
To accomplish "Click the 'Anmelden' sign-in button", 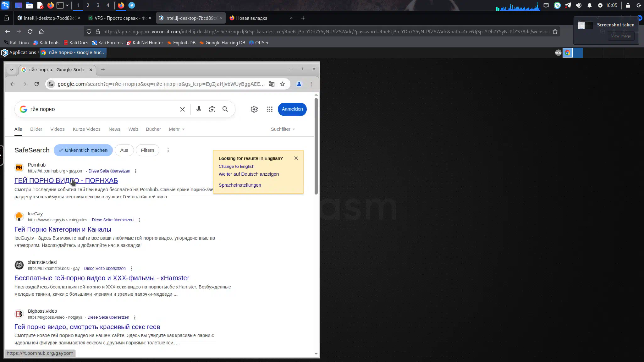I will pos(292,109).
